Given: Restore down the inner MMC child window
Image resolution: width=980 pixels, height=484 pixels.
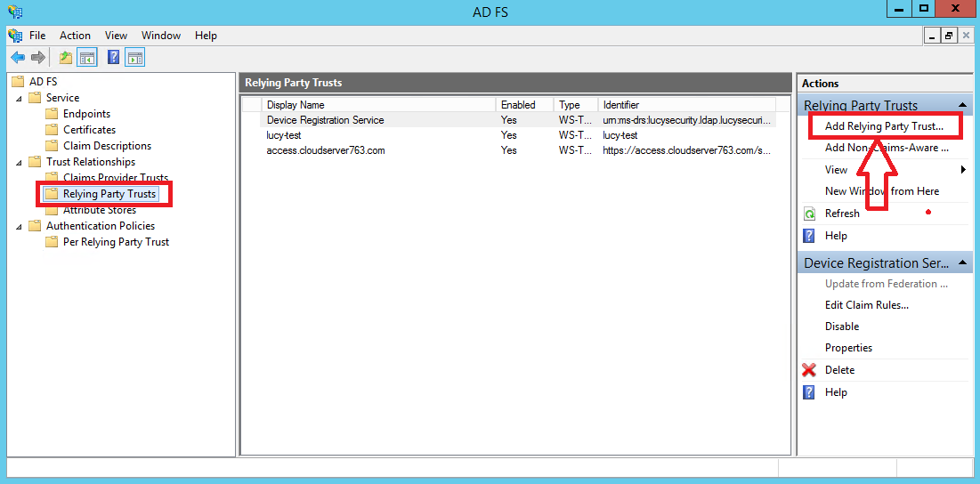Looking at the screenshot, I should [x=949, y=36].
